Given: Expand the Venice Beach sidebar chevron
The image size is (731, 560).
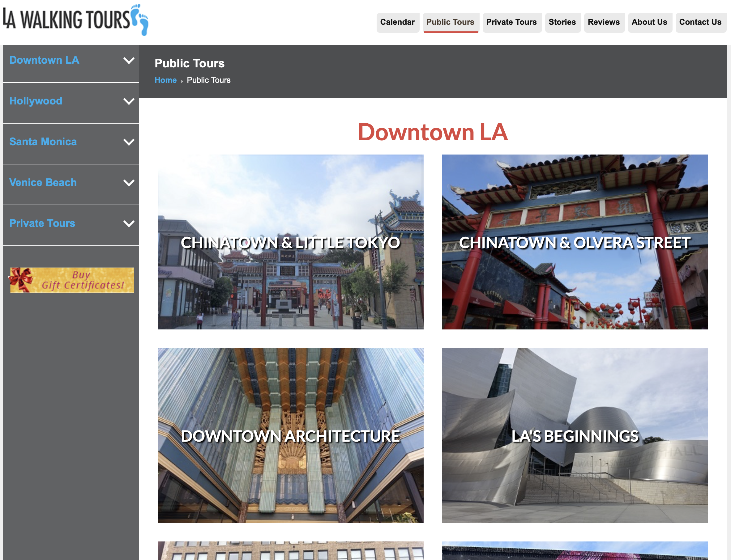Looking at the screenshot, I should click(129, 183).
